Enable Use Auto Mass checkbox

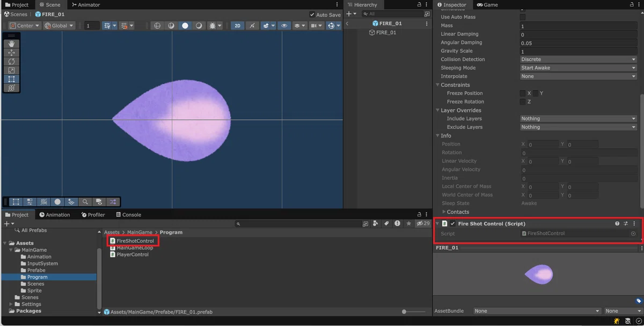point(523,17)
